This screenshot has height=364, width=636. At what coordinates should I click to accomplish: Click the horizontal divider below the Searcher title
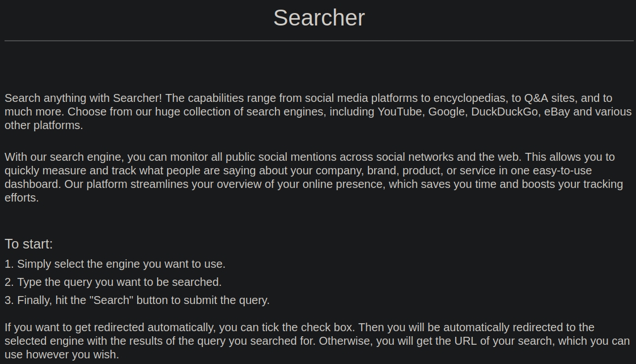point(319,41)
